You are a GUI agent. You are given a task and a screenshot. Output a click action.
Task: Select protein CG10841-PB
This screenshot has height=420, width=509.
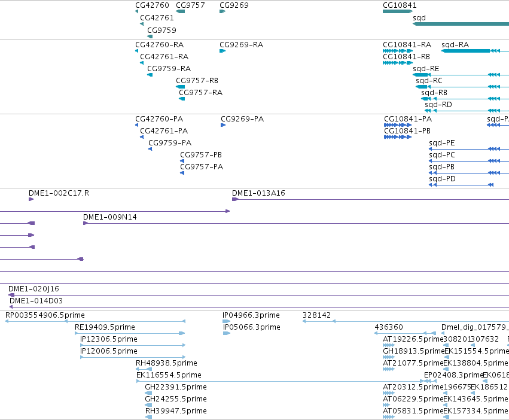pyautogui.click(x=407, y=131)
